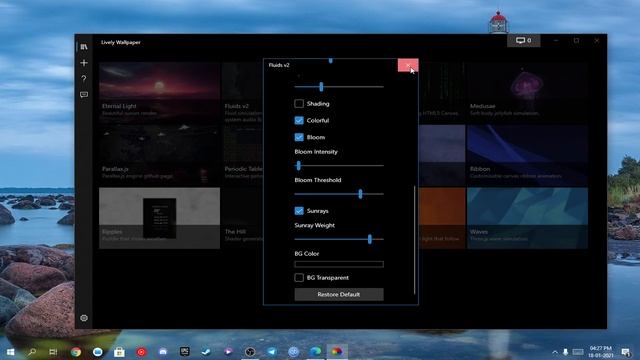This screenshot has width=640, height=360.
Task: Click the Fluids v2 library tile title
Action: point(237,106)
